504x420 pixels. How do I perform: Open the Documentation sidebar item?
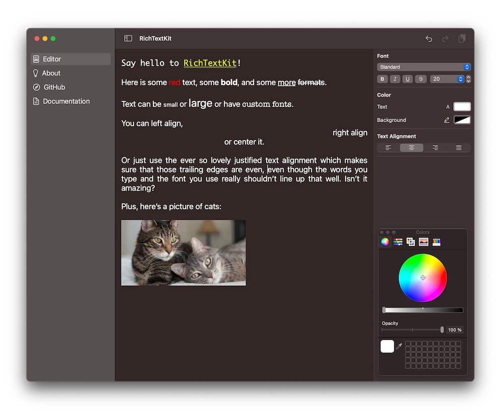pos(71,101)
